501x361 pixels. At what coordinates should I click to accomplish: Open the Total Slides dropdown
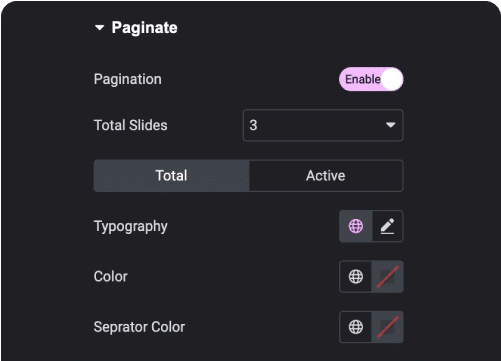(x=323, y=125)
